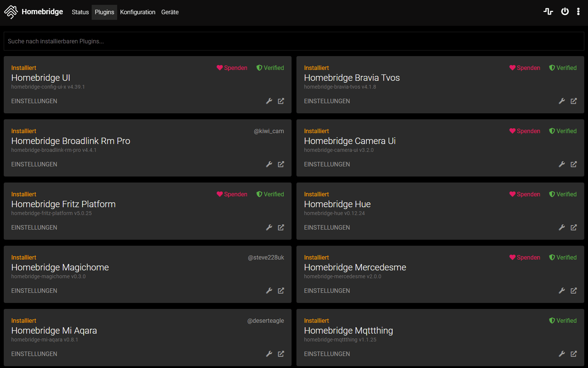Image resolution: width=588 pixels, height=368 pixels.
Task: Open Einstellungen for Broadlink Rm Pro
Action: 34,164
